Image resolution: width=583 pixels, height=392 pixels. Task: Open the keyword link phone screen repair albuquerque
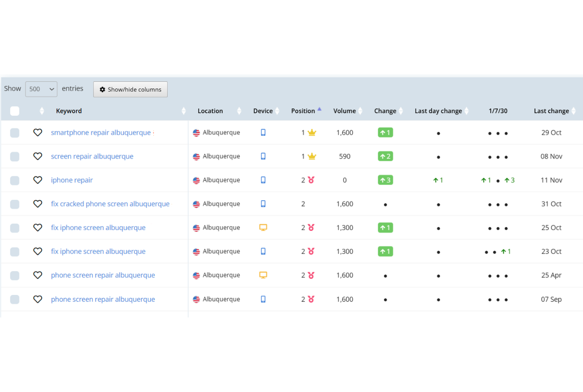[103, 275]
